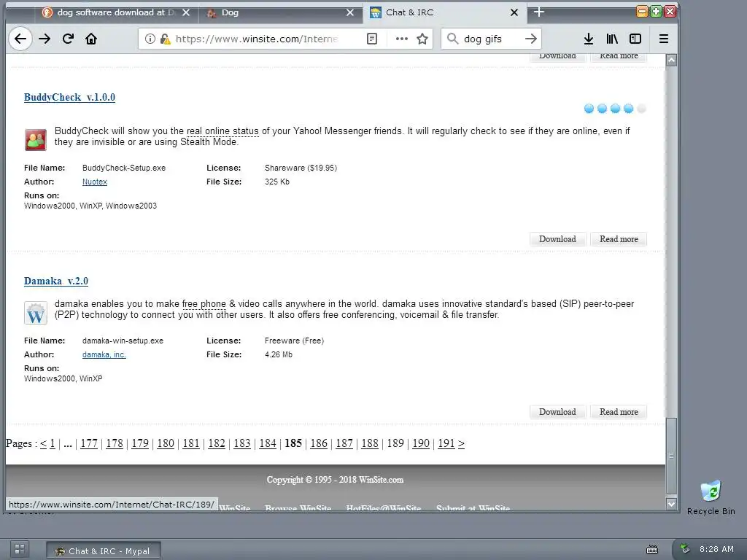This screenshot has width=747, height=560.
Task: Toggle reader view for this page
Action: [372, 39]
